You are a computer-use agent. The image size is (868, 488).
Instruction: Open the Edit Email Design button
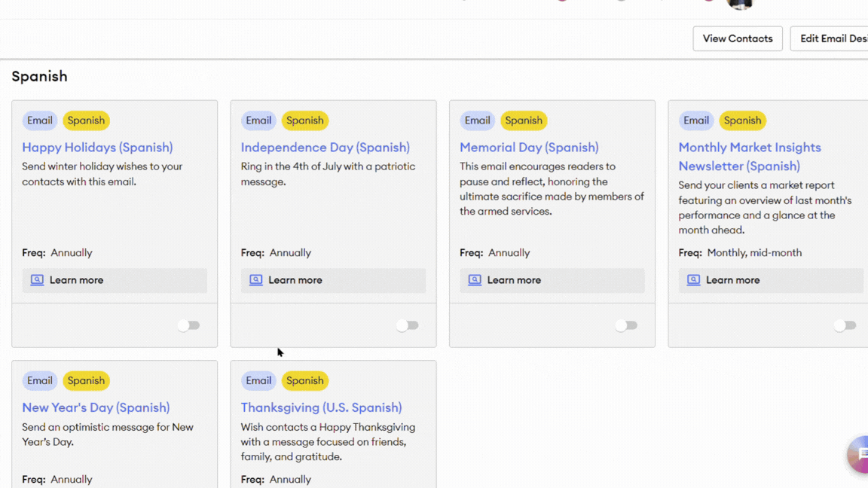[831, 38]
